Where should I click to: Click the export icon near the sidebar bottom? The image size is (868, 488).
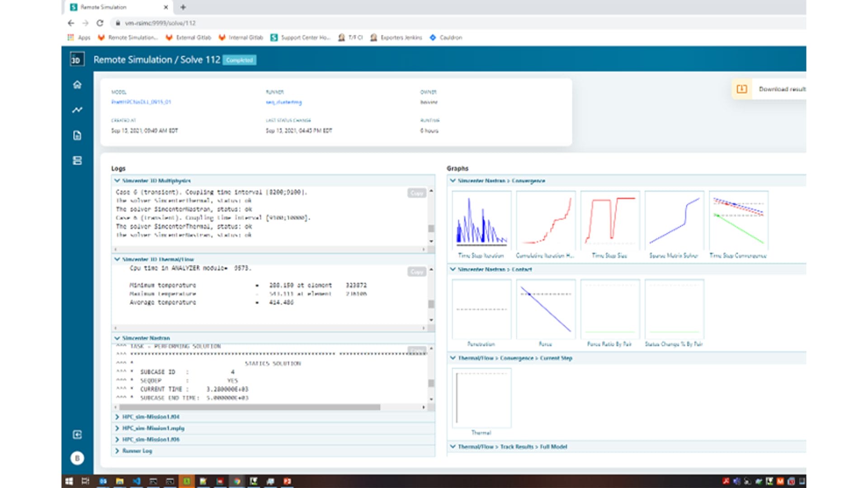pos(77,435)
